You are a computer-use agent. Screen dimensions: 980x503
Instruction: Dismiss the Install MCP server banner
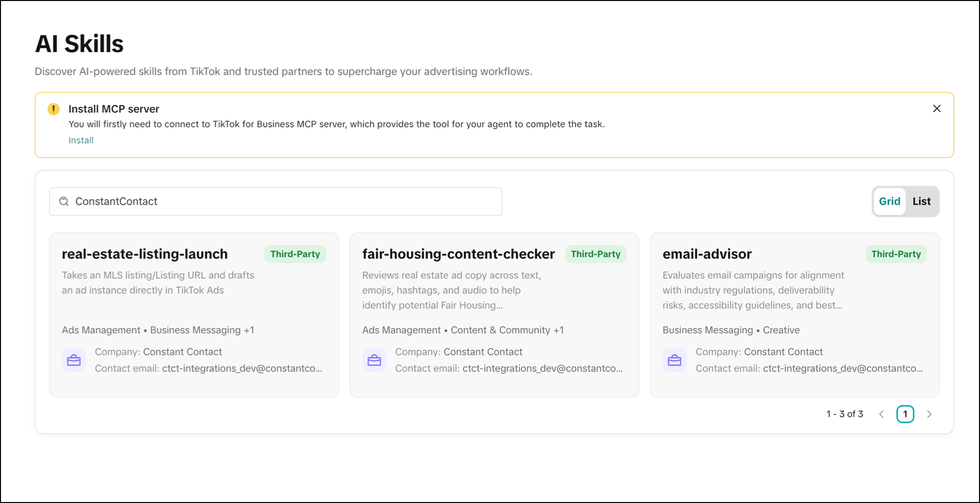point(936,109)
